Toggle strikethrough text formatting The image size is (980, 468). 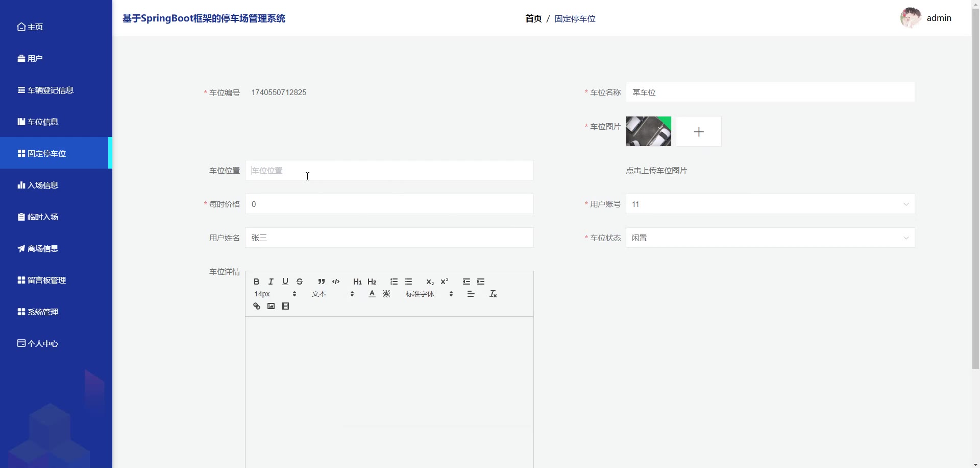300,282
